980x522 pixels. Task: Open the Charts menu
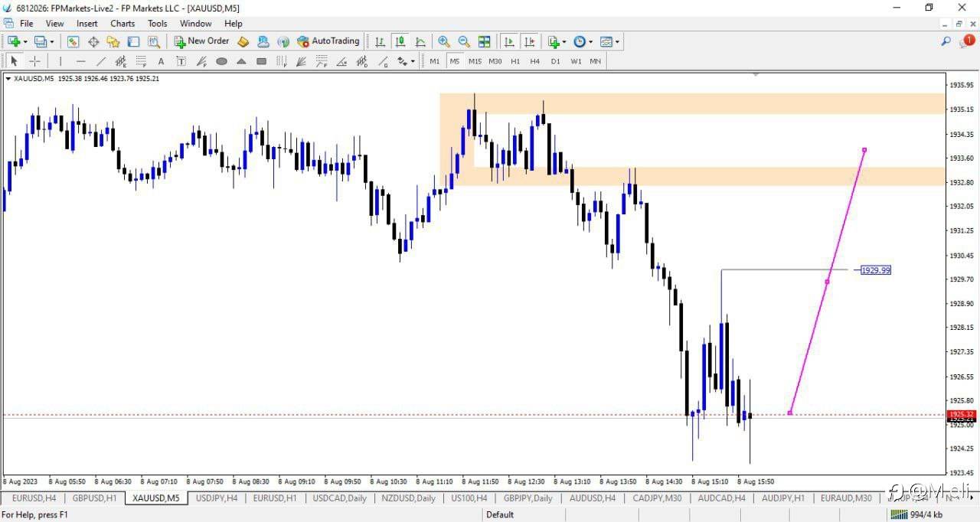click(122, 24)
